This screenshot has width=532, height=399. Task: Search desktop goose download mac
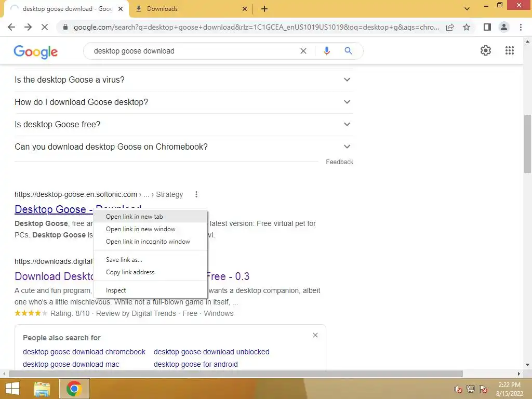pyautogui.click(x=71, y=364)
